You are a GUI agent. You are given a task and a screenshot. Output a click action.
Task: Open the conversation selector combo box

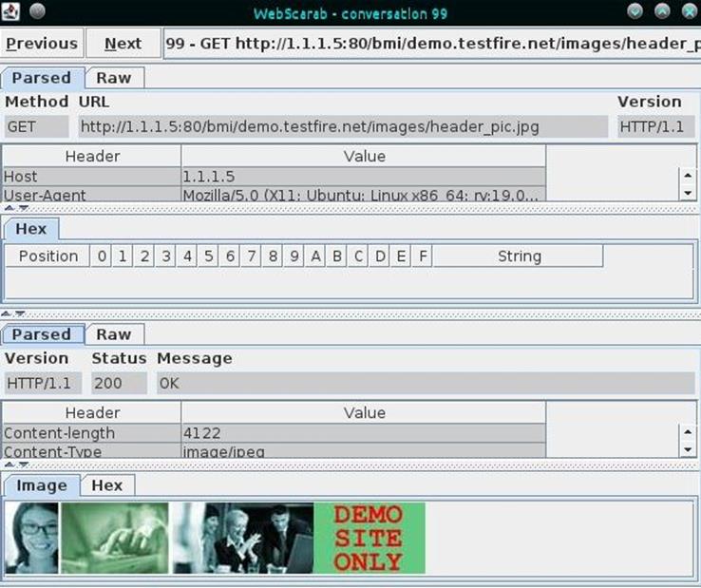430,44
